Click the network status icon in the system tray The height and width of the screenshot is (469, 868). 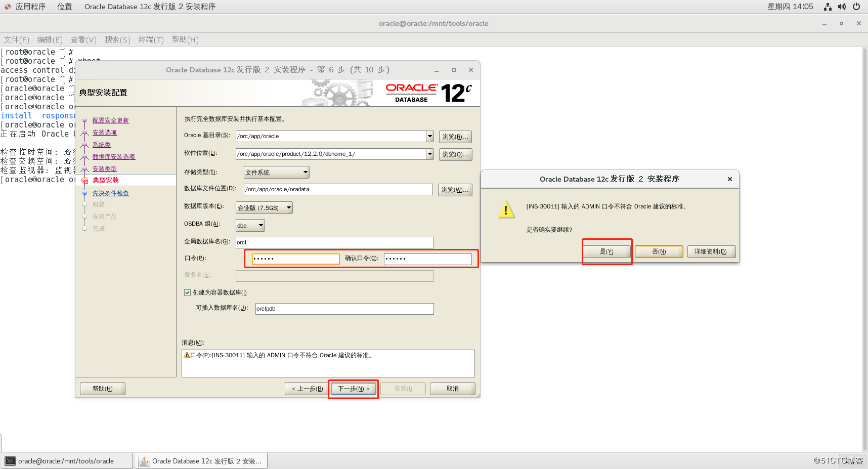[x=828, y=7]
